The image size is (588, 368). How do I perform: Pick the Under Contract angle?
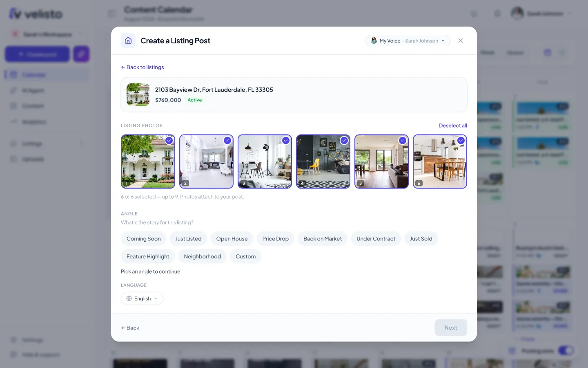click(x=376, y=239)
